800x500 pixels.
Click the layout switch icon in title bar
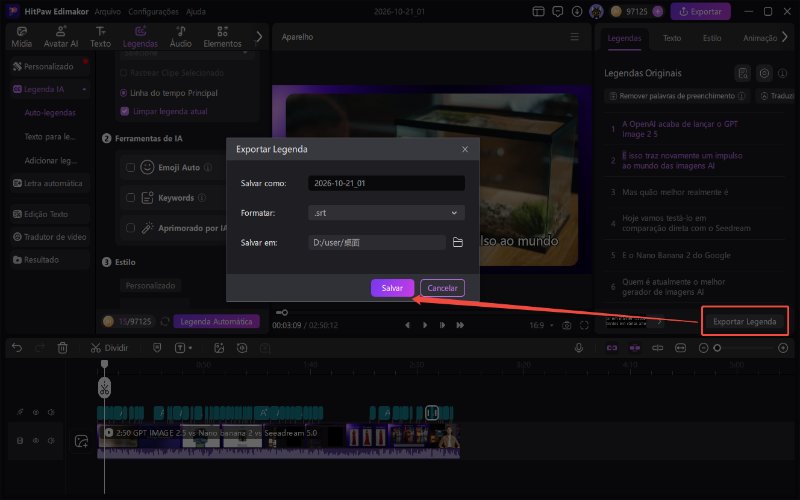[538, 11]
